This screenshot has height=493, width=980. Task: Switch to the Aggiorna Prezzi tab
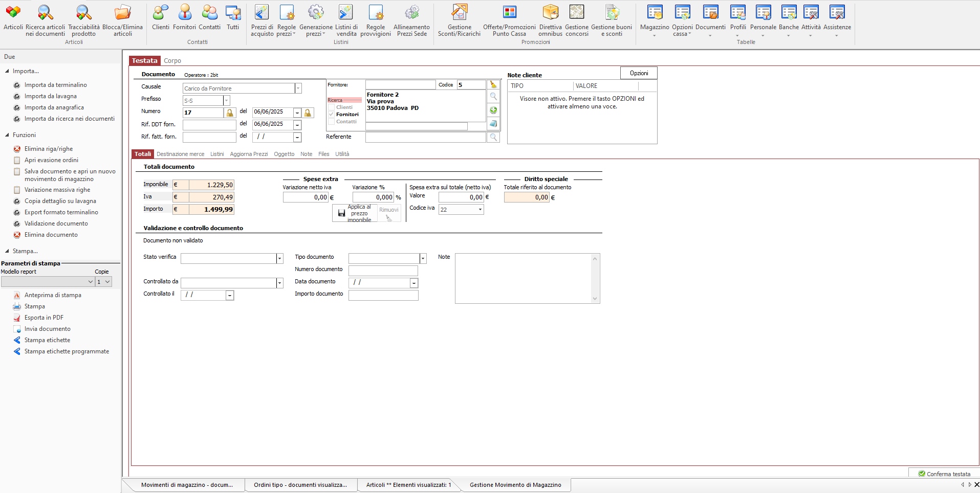coord(249,154)
